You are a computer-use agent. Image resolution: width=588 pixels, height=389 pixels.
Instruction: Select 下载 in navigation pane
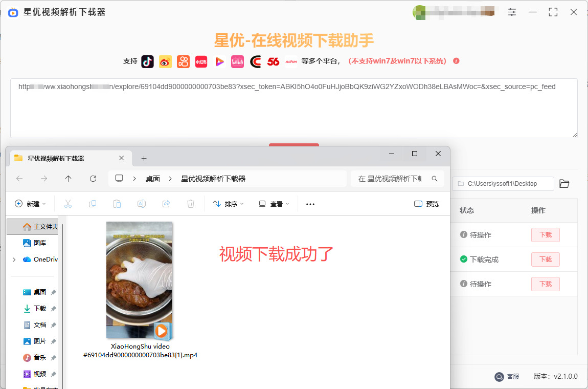(34, 309)
